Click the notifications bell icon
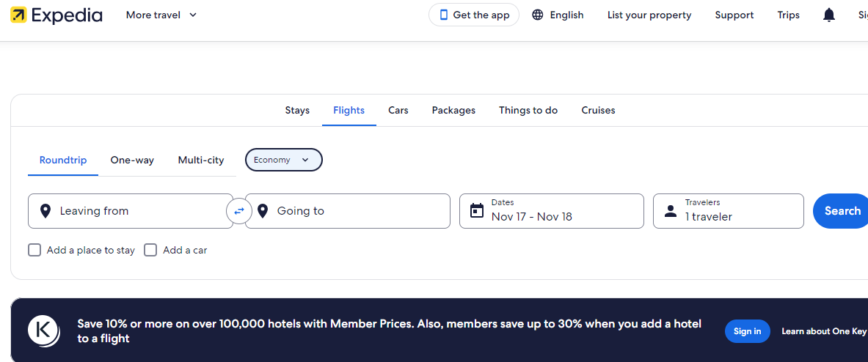 pyautogui.click(x=829, y=15)
